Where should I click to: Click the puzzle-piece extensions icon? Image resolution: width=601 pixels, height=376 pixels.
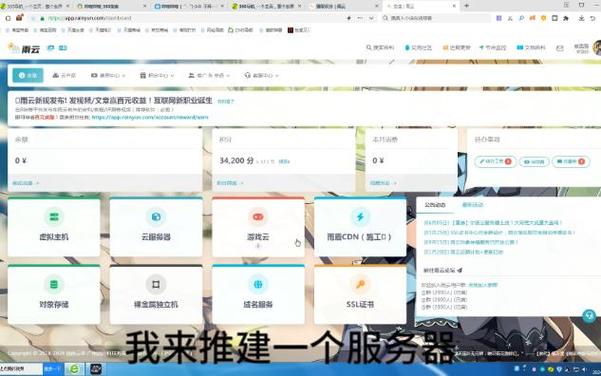(566, 18)
